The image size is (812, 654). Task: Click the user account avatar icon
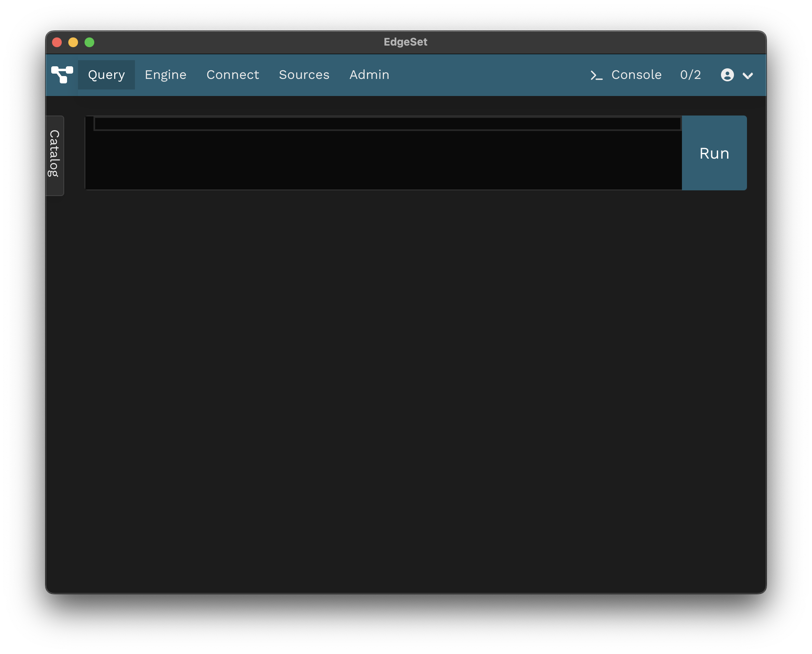pos(727,75)
